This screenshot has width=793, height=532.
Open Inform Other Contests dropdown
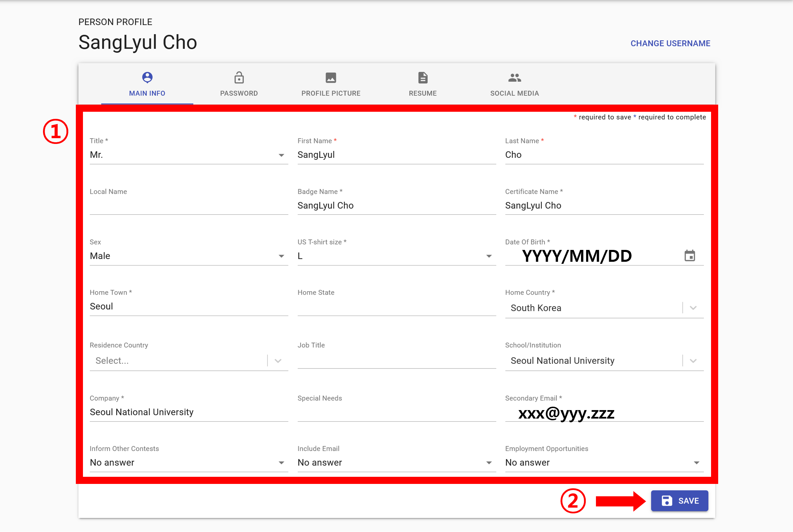click(281, 463)
